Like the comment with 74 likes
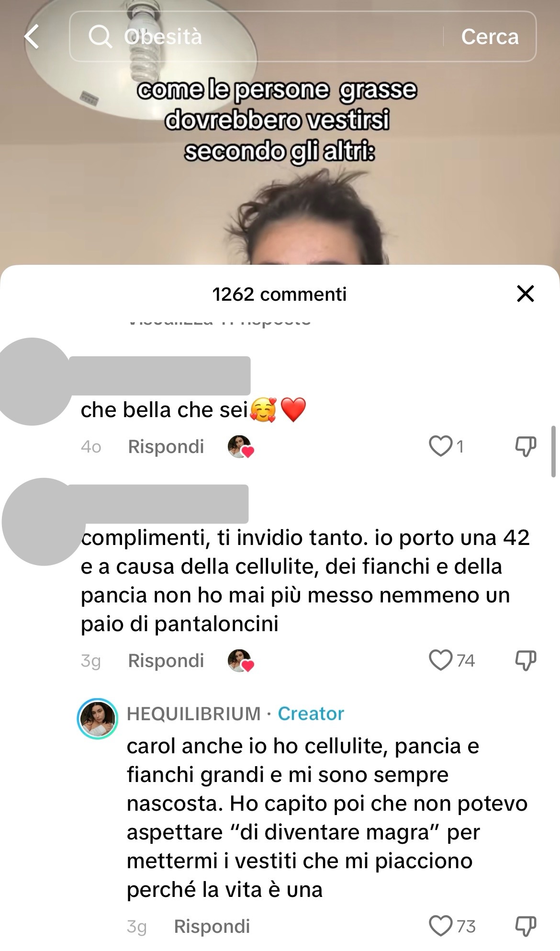 pyautogui.click(x=440, y=660)
